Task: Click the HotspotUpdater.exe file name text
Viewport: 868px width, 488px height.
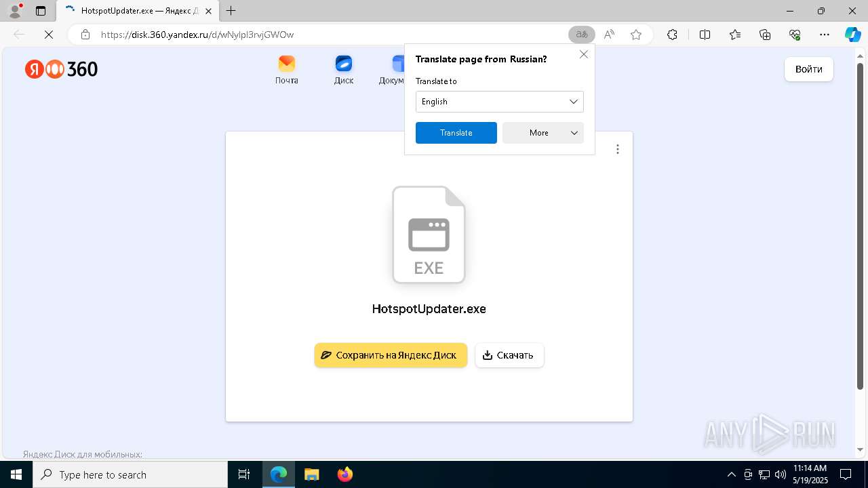Action: pyautogui.click(x=429, y=309)
